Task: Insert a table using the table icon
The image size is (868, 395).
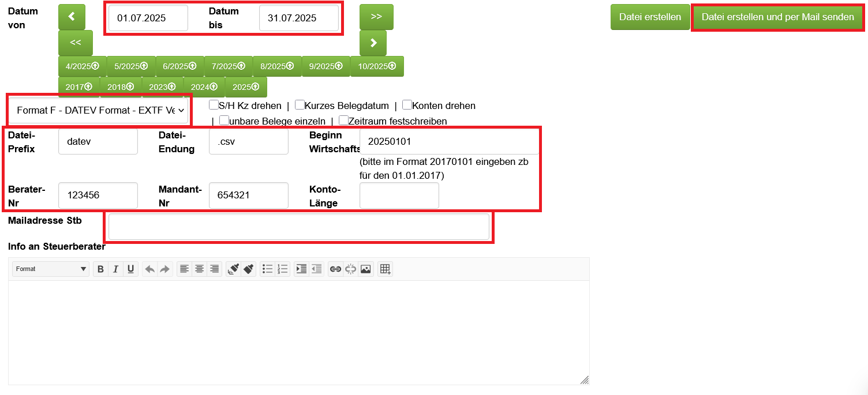Action: 385,269
